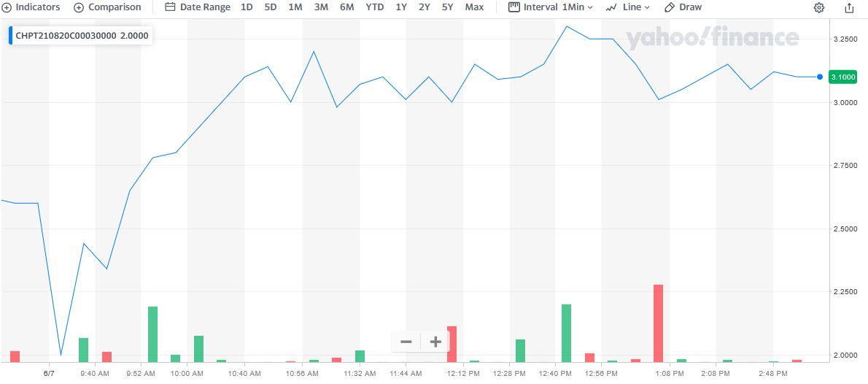Open the Date Range picker

[x=198, y=7]
